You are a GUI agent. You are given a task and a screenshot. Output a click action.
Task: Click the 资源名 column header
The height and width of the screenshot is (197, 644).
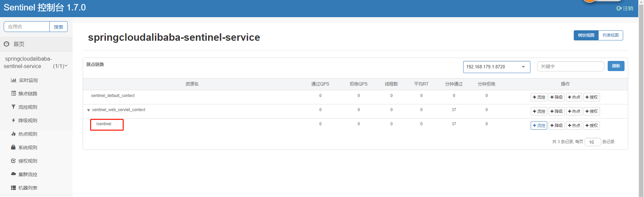[x=192, y=84]
